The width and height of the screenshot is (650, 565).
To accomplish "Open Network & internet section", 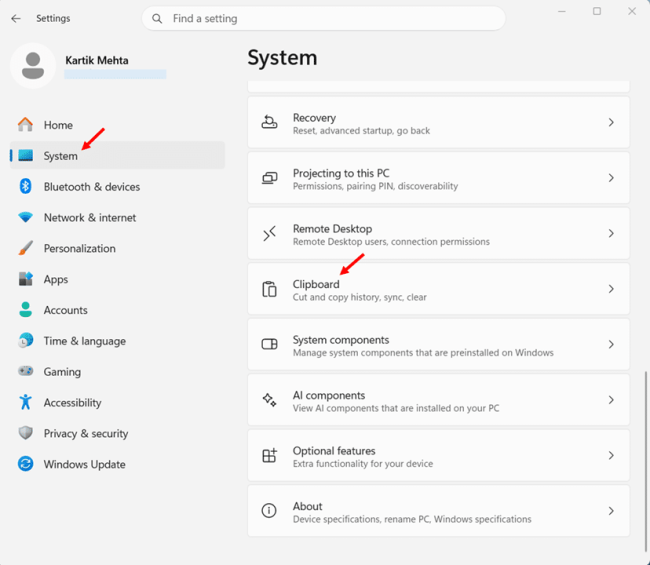I will (x=90, y=218).
